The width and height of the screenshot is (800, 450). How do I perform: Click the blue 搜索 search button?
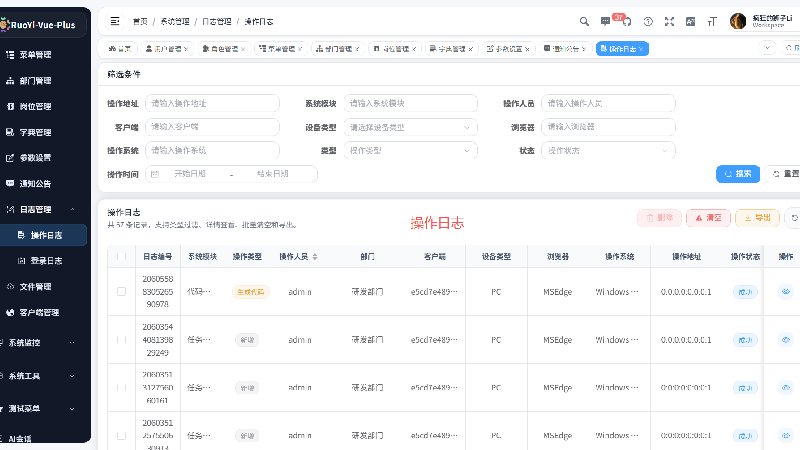[738, 174]
